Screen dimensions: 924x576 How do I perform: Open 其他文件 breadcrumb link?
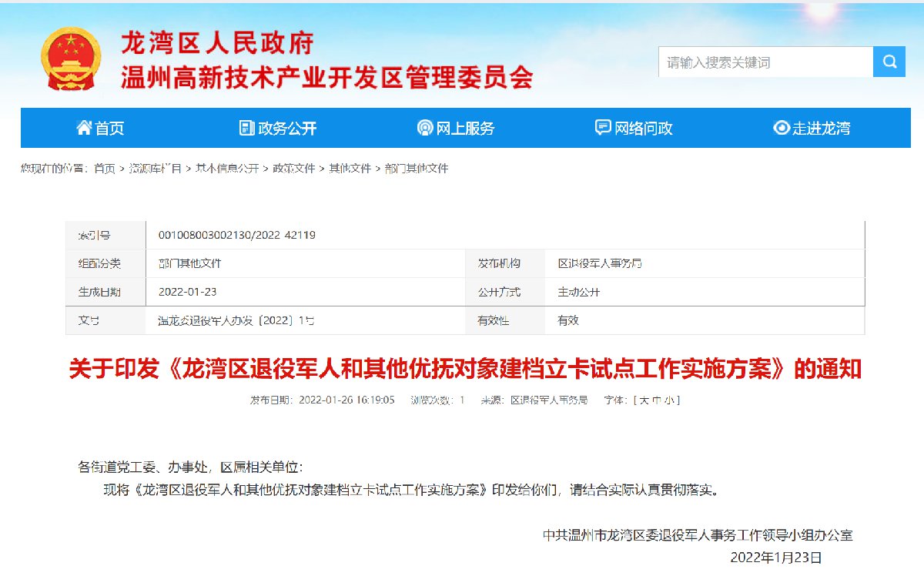(350, 168)
